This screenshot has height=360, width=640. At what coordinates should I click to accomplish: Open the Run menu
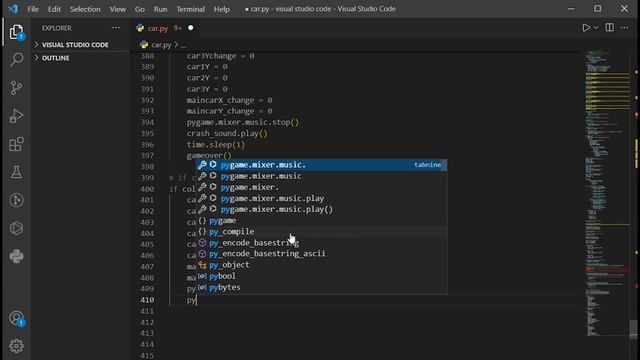(160, 9)
